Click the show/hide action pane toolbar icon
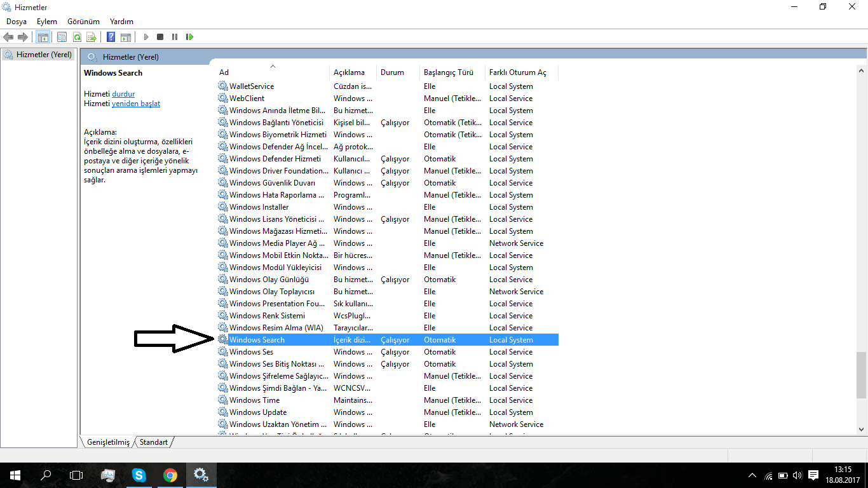The height and width of the screenshot is (488, 868). click(x=126, y=37)
